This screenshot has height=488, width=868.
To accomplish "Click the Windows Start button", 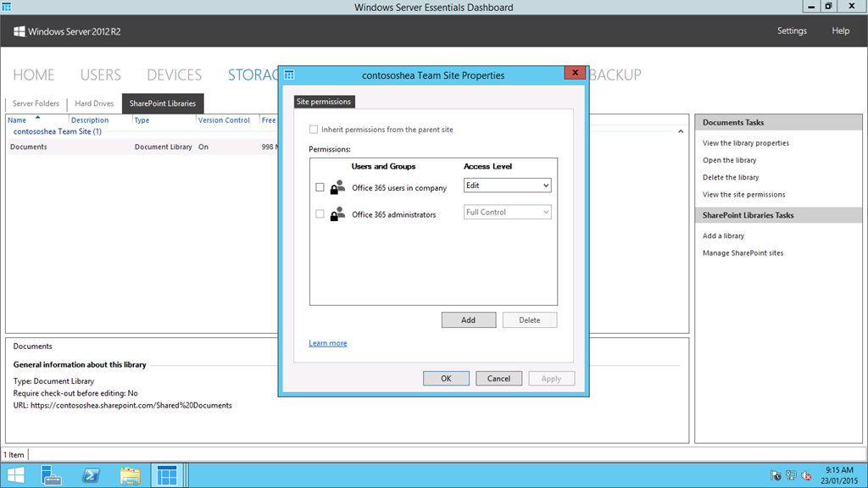I will pyautogui.click(x=17, y=475).
